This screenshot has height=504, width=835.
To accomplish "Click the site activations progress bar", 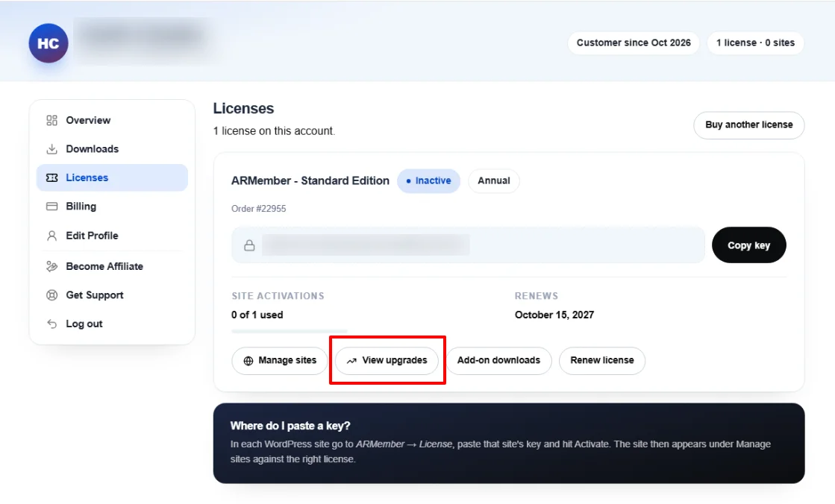I will pos(290,331).
